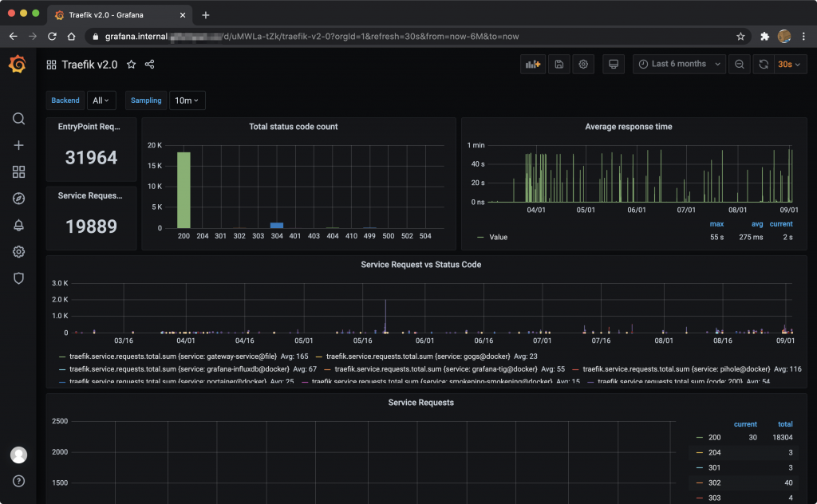Save dashboard using the floppy disk icon
This screenshot has height=504, width=817.
pyautogui.click(x=558, y=65)
